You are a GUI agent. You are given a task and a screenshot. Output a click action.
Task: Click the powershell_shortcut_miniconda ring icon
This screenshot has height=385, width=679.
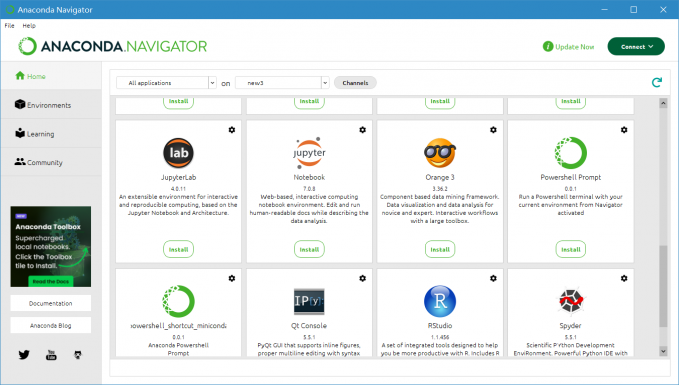178,301
